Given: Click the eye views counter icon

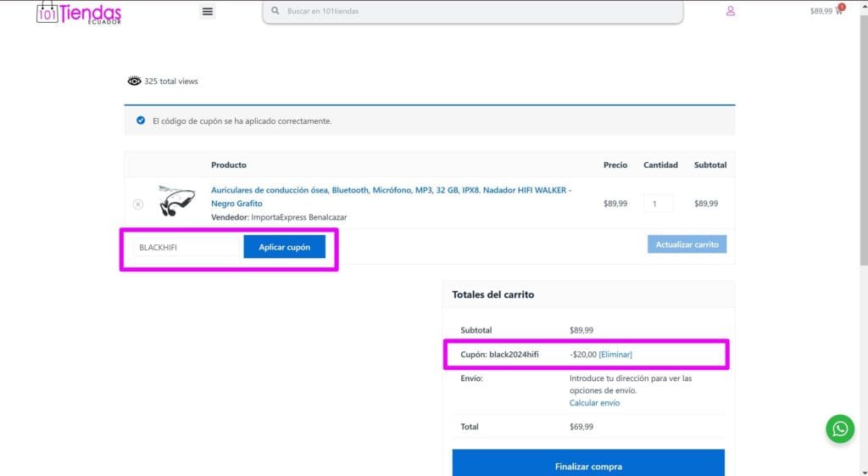Looking at the screenshot, I should point(134,81).
